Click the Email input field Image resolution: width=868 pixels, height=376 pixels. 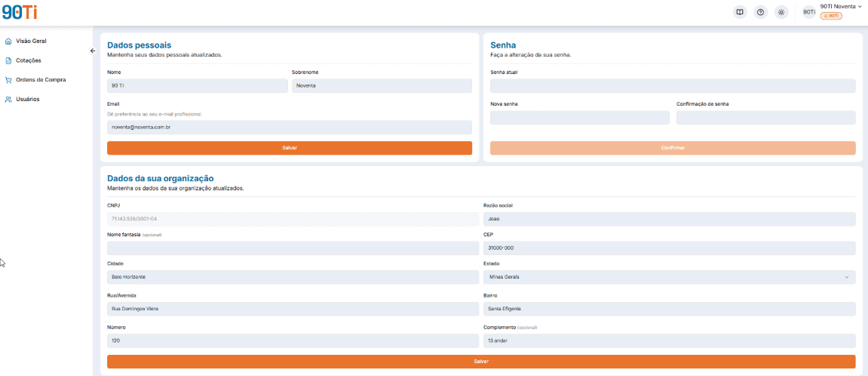290,128
